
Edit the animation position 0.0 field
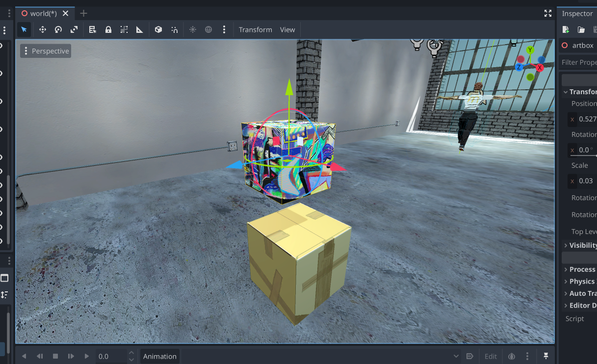111,356
